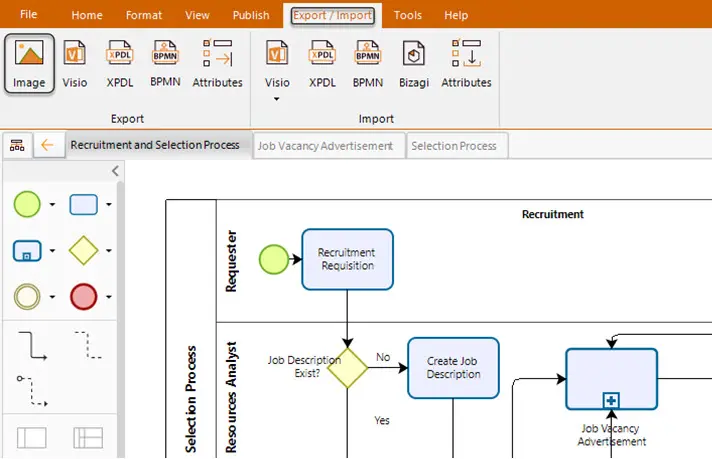This screenshot has width=712, height=459.
Task: Collapse the shapes palette panel
Action: click(115, 171)
